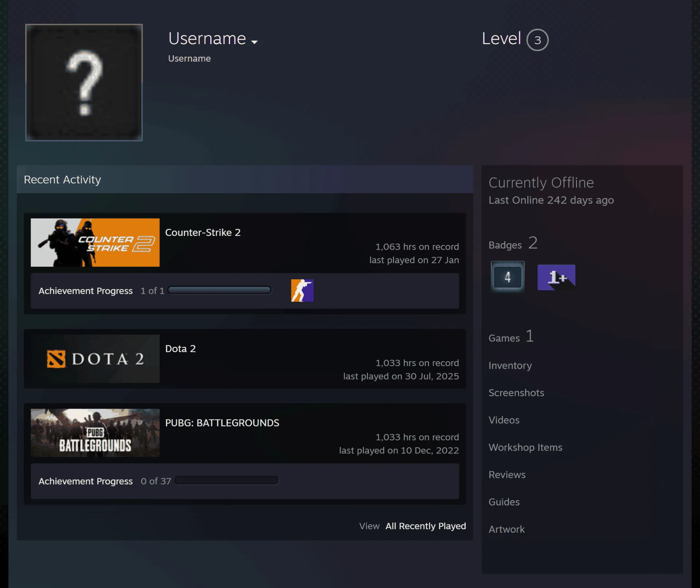This screenshot has height=588, width=700.
Task: Open the Counter-Strike 2 game banner
Action: pos(95,242)
